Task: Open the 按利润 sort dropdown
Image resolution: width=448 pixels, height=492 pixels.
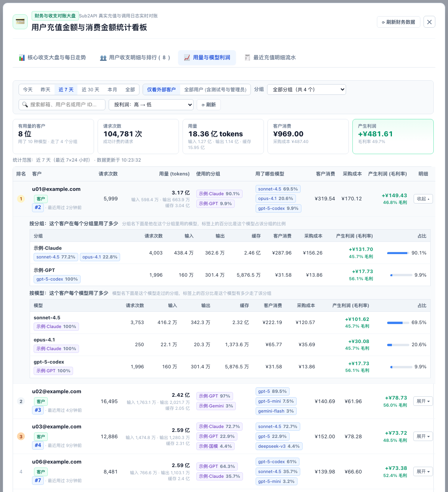Action: [x=151, y=105]
